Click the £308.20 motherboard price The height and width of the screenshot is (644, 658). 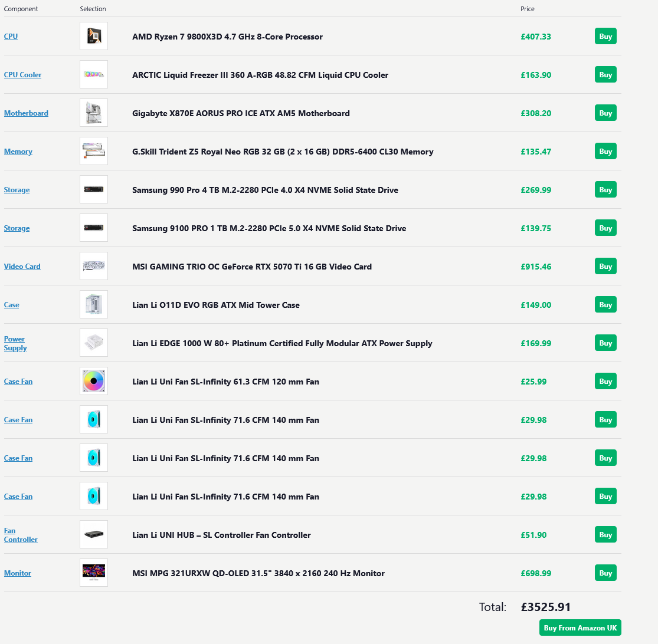[536, 113]
